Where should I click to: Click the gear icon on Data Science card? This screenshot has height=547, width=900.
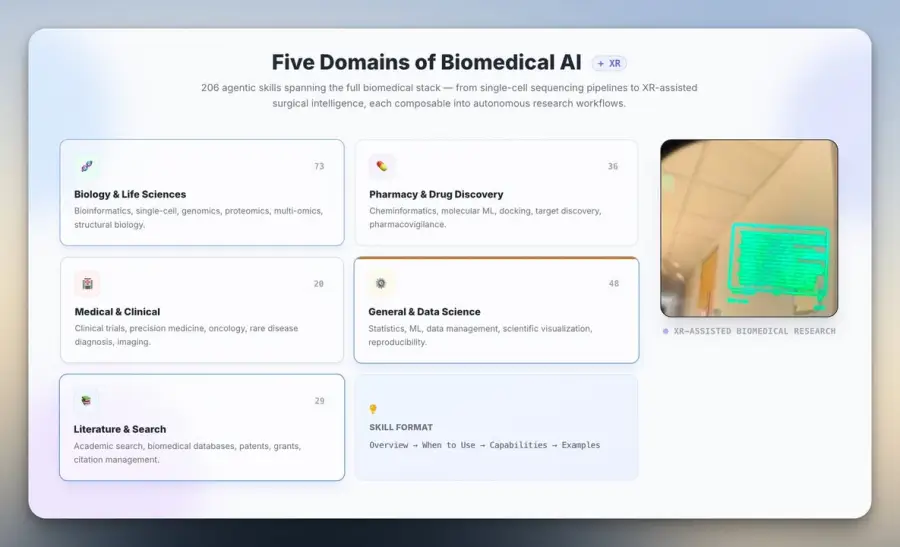tap(381, 284)
